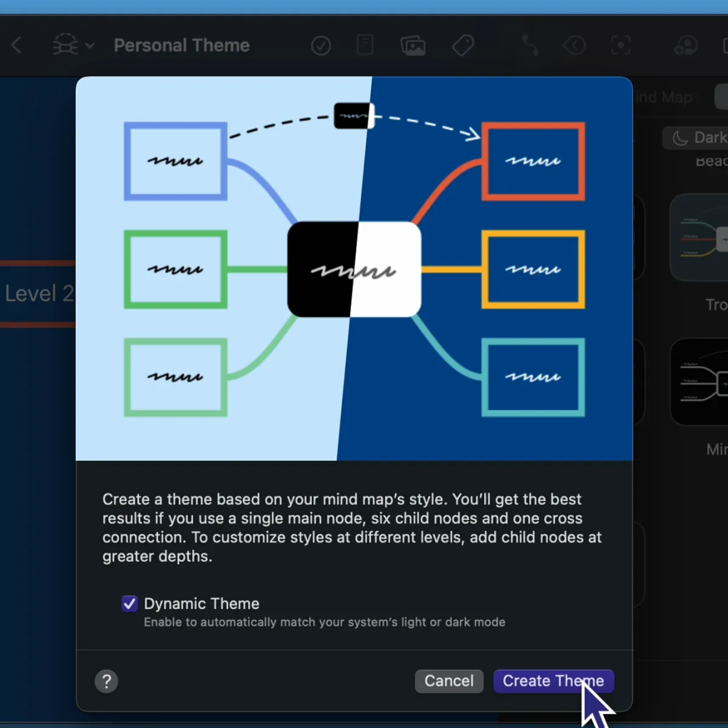The height and width of the screenshot is (728, 728).
Task: Select the monochrome dark theme thumbnail
Action: click(699, 382)
